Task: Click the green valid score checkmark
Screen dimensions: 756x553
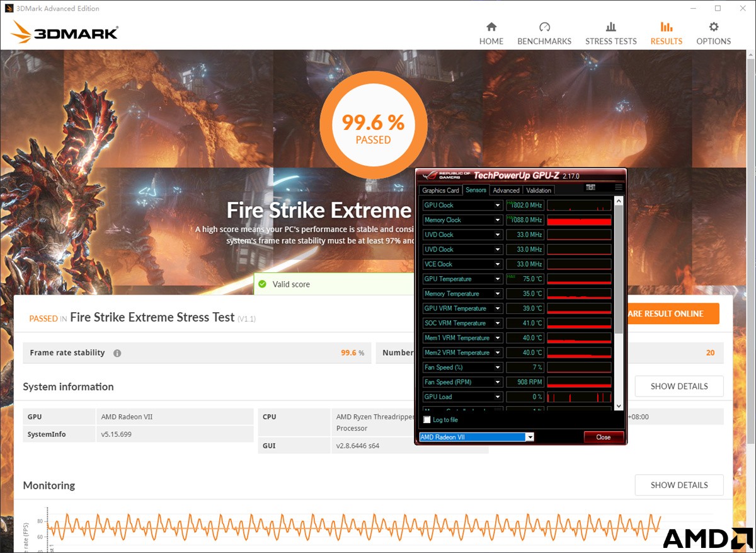Action: pyautogui.click(x=263, y=284)
